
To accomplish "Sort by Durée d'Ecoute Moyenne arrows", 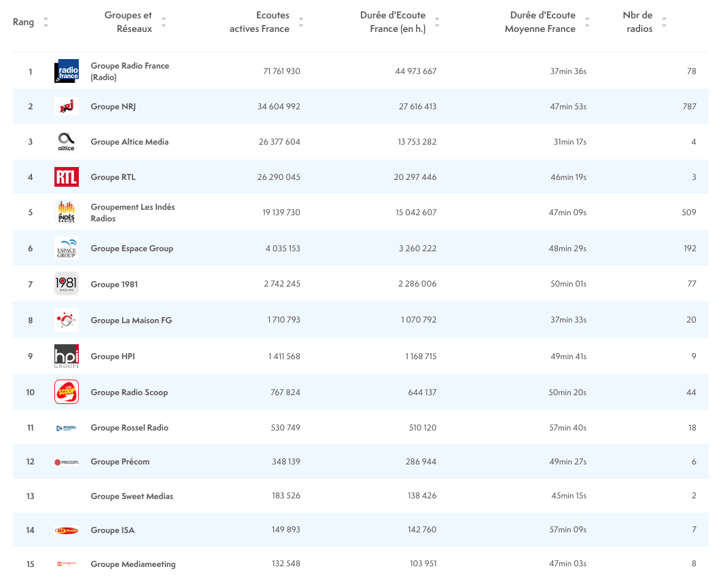I will coord(587,22).
